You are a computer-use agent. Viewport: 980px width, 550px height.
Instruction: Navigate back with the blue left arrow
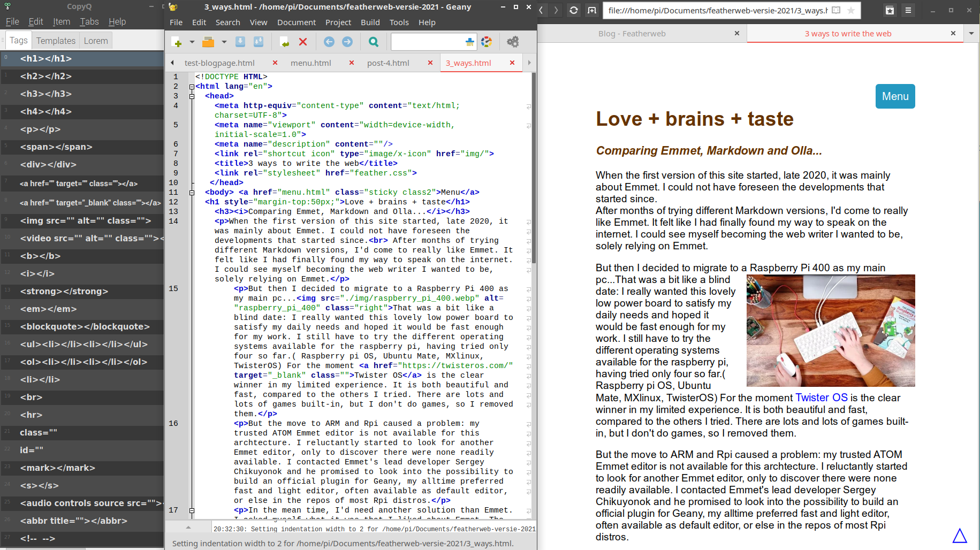click(x=329, y=42)
